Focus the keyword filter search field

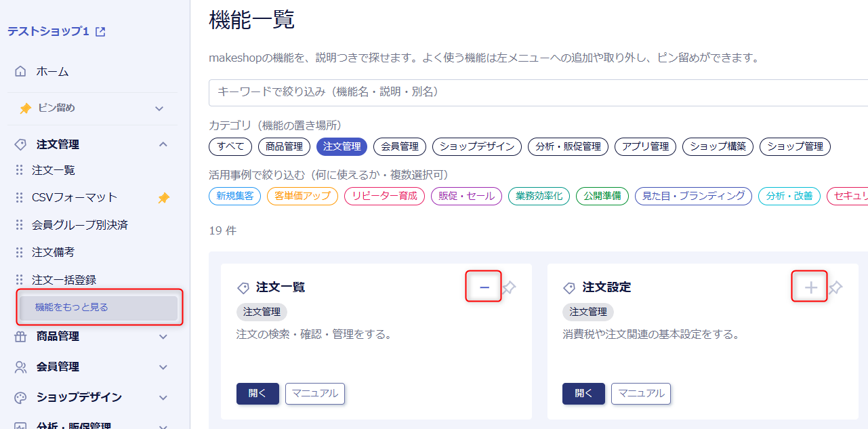pos(538,92)
